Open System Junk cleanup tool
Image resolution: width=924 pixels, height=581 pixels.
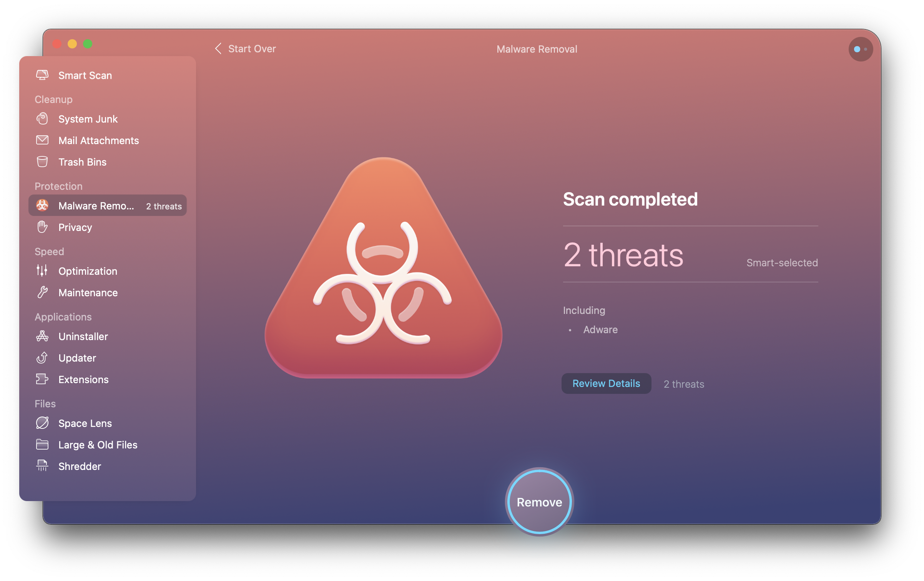coord(88,118)
